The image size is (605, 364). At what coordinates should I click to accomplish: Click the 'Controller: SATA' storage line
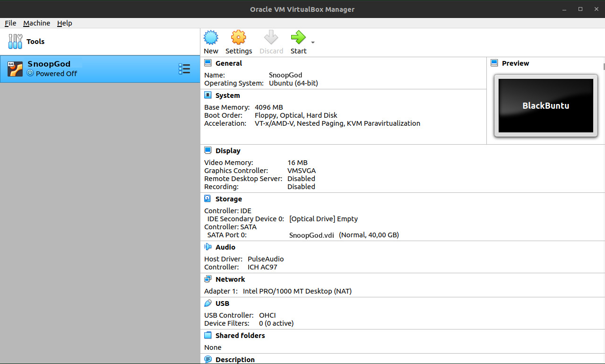[x=231, y=227]
